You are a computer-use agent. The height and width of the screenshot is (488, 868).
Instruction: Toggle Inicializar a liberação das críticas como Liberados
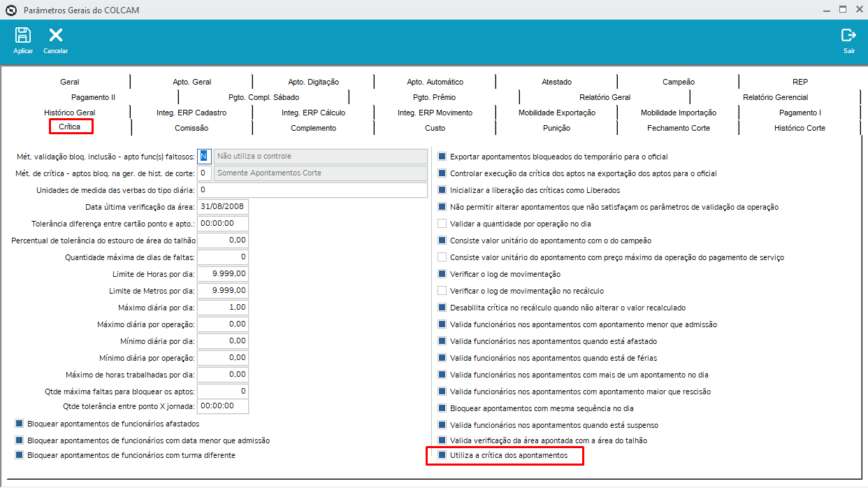(x=442, y=190)
